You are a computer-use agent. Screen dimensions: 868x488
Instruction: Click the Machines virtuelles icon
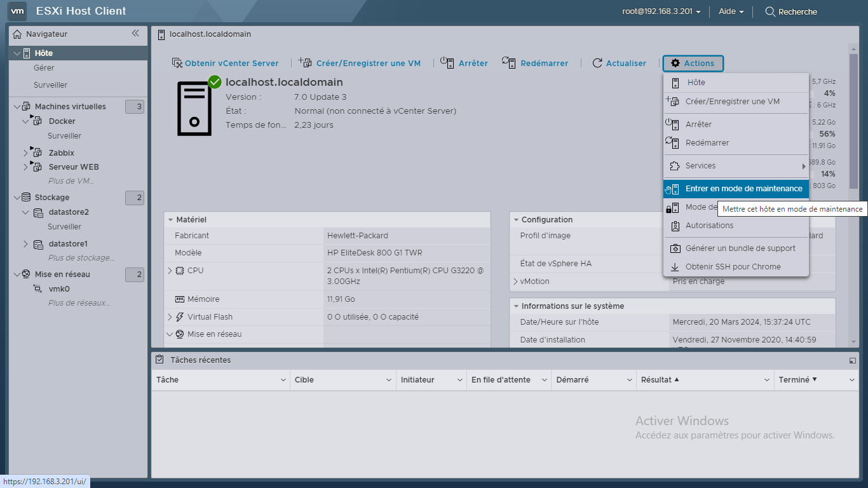[26, 106]
